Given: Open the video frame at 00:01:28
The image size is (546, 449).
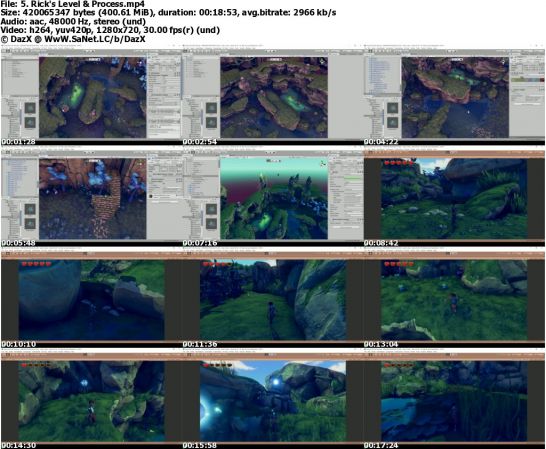Looking at the screenshot, I should [91, 95].
